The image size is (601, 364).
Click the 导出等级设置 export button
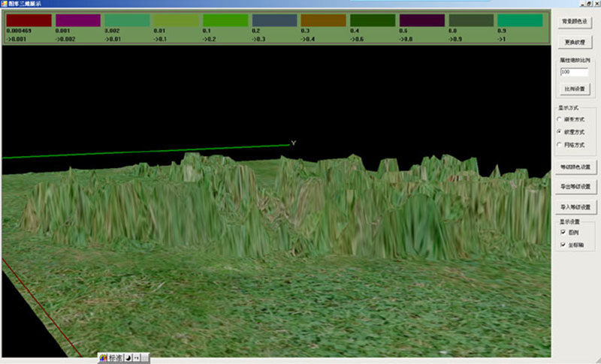click(576, 186)
